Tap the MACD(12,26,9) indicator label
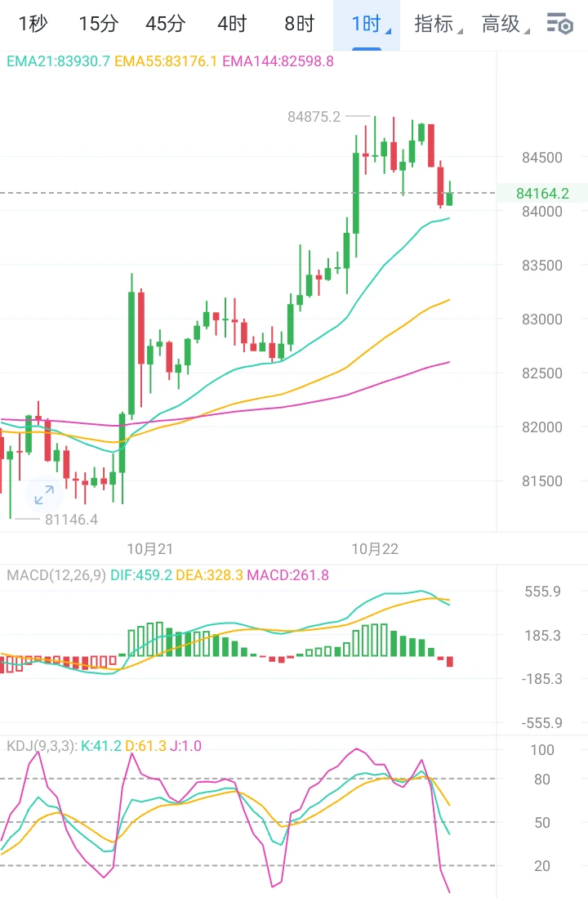 click(x=56, y=575)
